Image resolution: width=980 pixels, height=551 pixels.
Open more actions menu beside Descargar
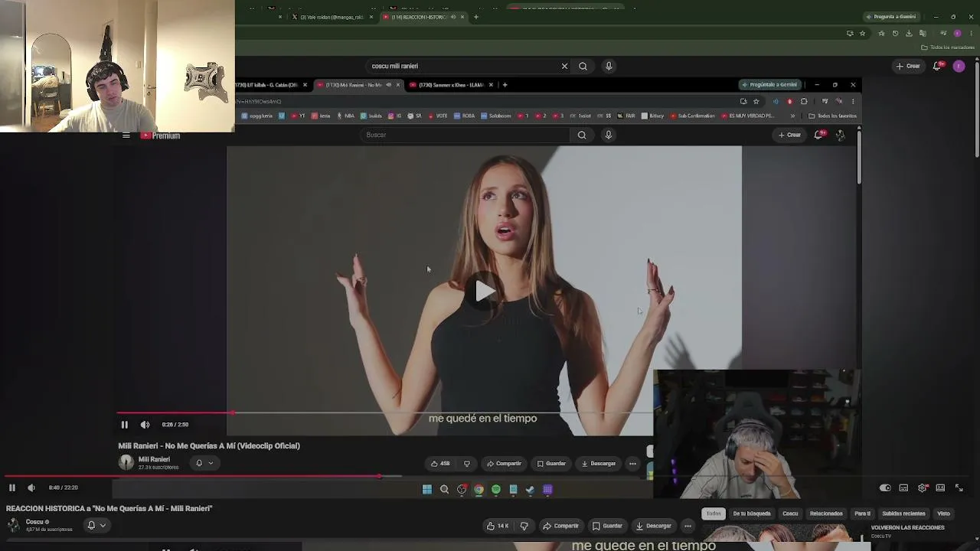[x=688, y=526]
